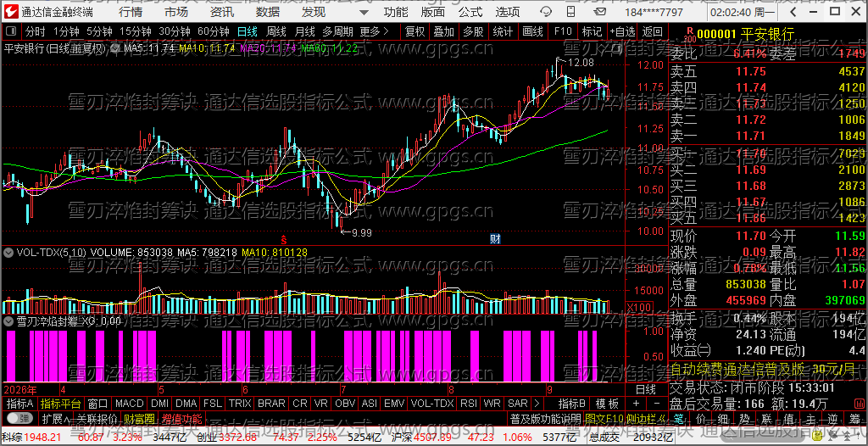The width and height of the screenshot is (868, 446).
Task: Click the 多股 toolbar button
Action: click(x=473, y=31)
